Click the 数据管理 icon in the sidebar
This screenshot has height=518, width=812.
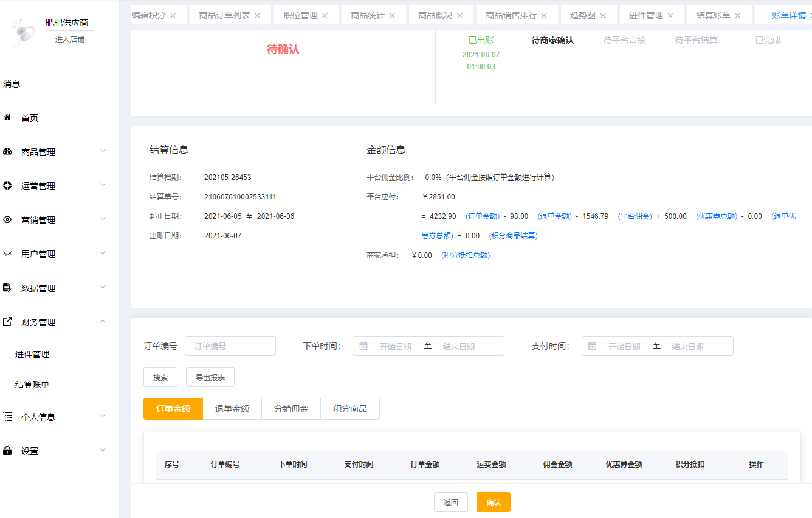click(x=7, y=288)
